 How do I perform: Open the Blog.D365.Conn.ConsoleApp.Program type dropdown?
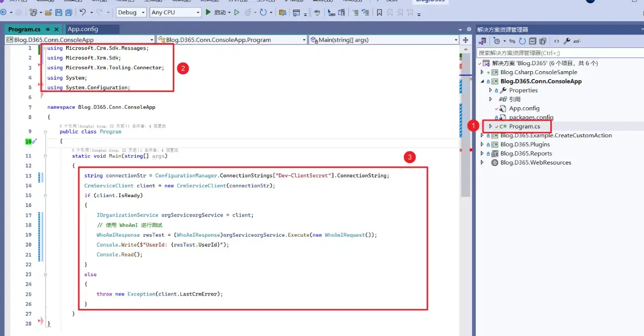point(231,40)
